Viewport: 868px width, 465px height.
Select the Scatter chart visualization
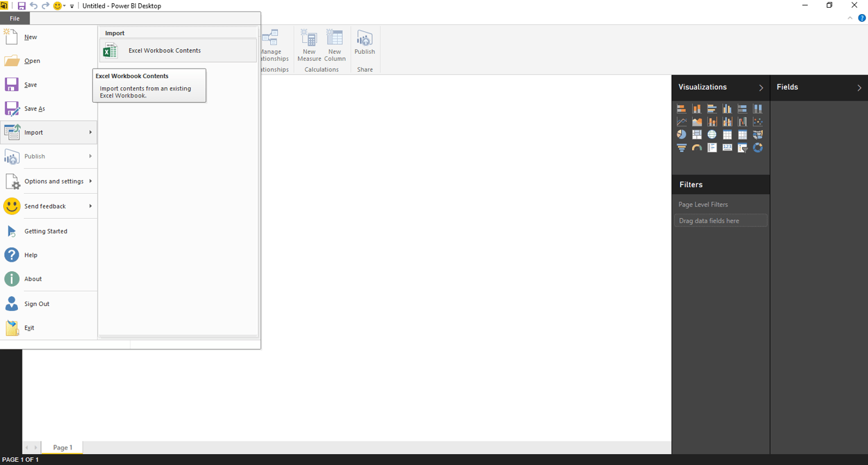point(758,122)
